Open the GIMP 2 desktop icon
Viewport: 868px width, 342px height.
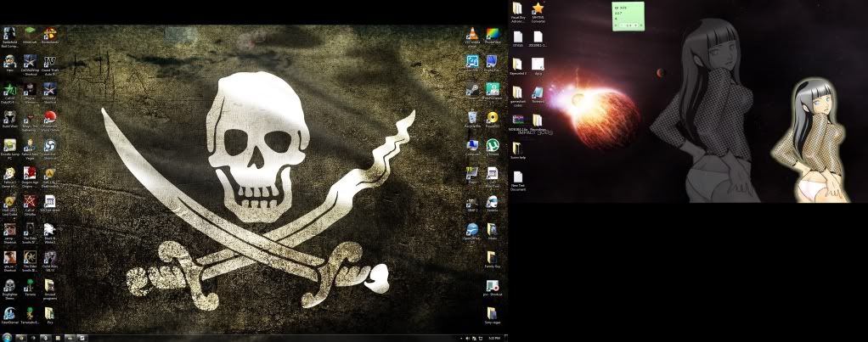pos(471,203)
